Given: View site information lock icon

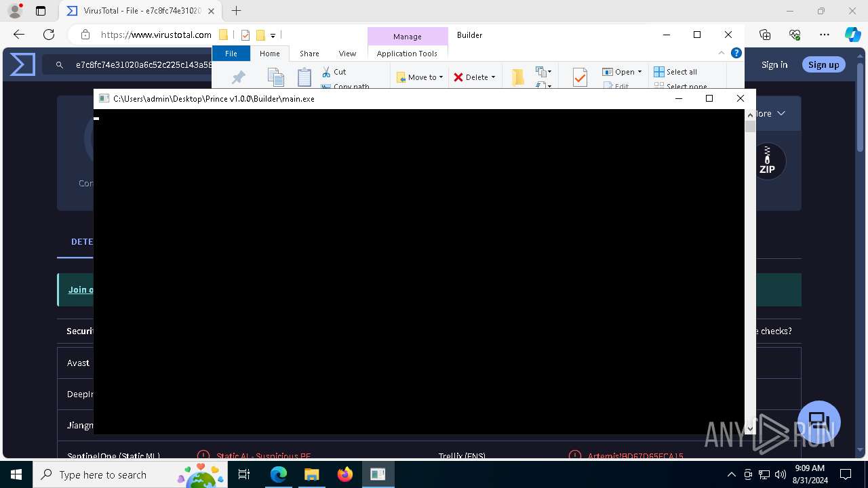Looking at the screenshot, I should click(85, 35).
